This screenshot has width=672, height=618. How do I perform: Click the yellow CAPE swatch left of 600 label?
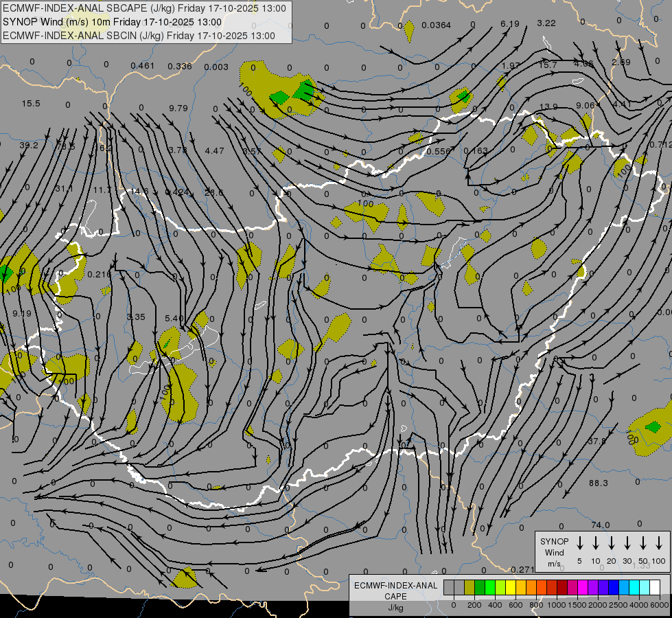[x=511, y=588]
